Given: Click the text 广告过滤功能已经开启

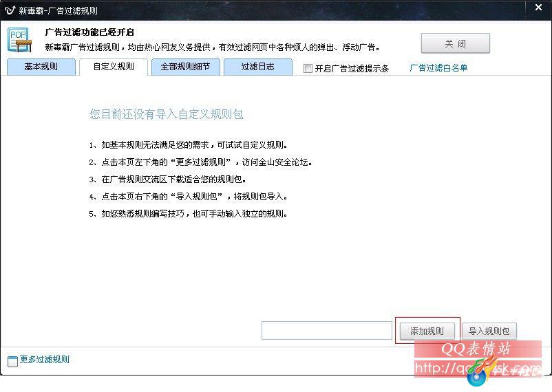Looking at the screenshot, I should pos(89,32).
